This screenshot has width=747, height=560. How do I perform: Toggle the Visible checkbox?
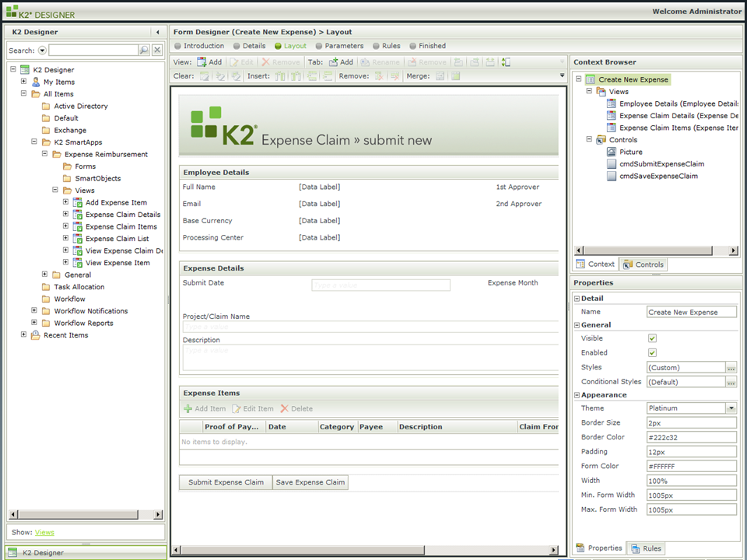tap(652, 338)
